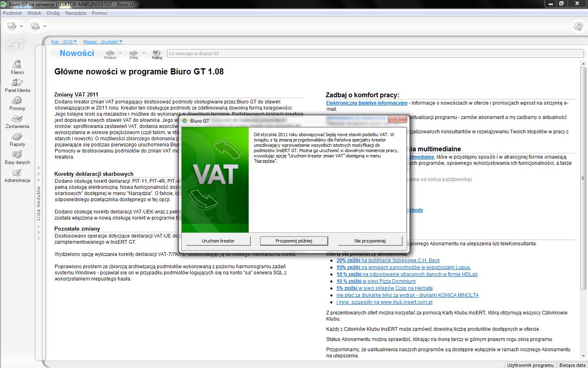Open the Zestawienia module

pos(17,121)
